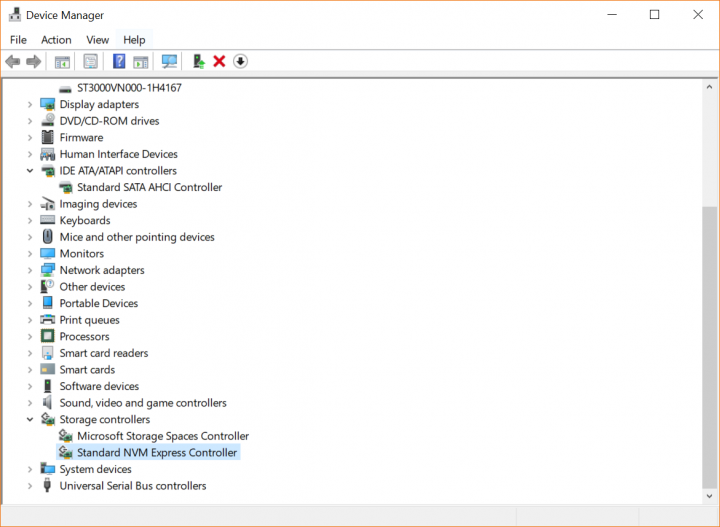
Task: Open the Properties toolbar icon
Action: [90, 62]
